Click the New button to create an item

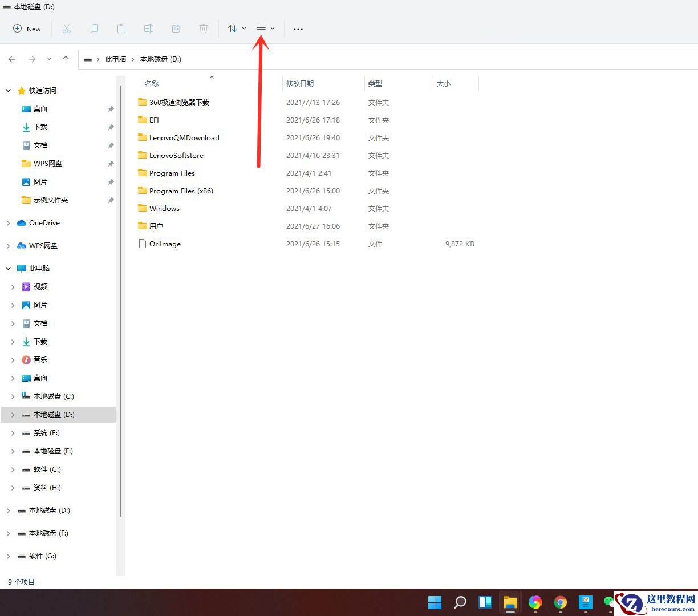(27, 29)
